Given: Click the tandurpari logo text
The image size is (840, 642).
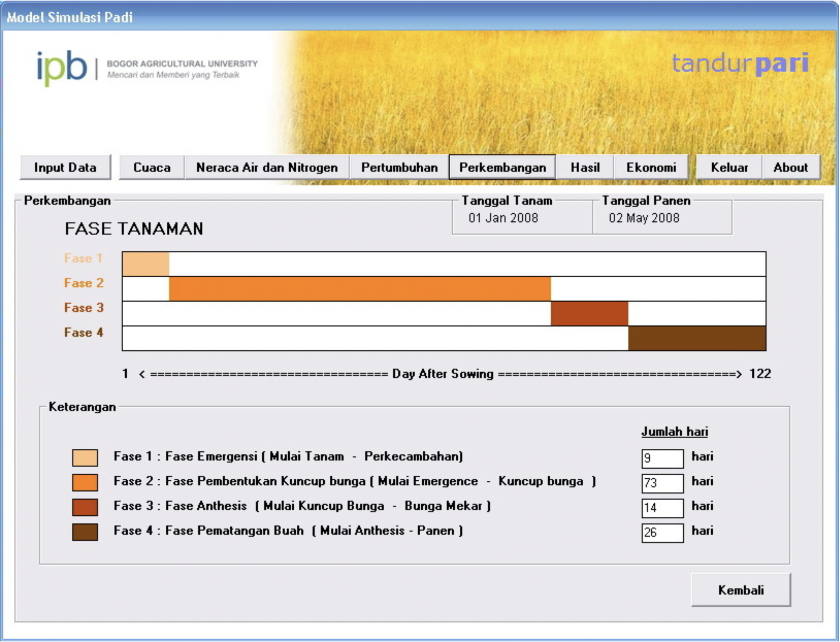Looking at the screenshot, I should pos(740,64).
